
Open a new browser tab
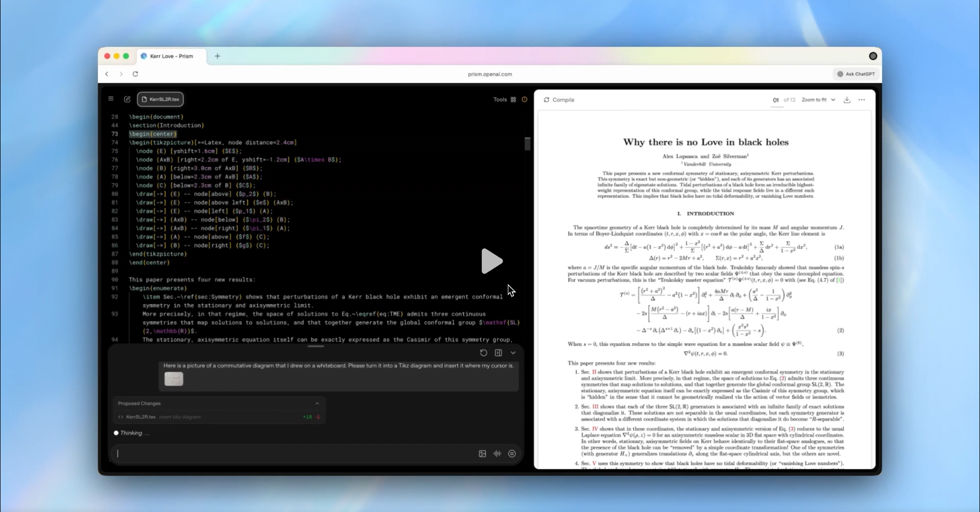click(217, 56)
